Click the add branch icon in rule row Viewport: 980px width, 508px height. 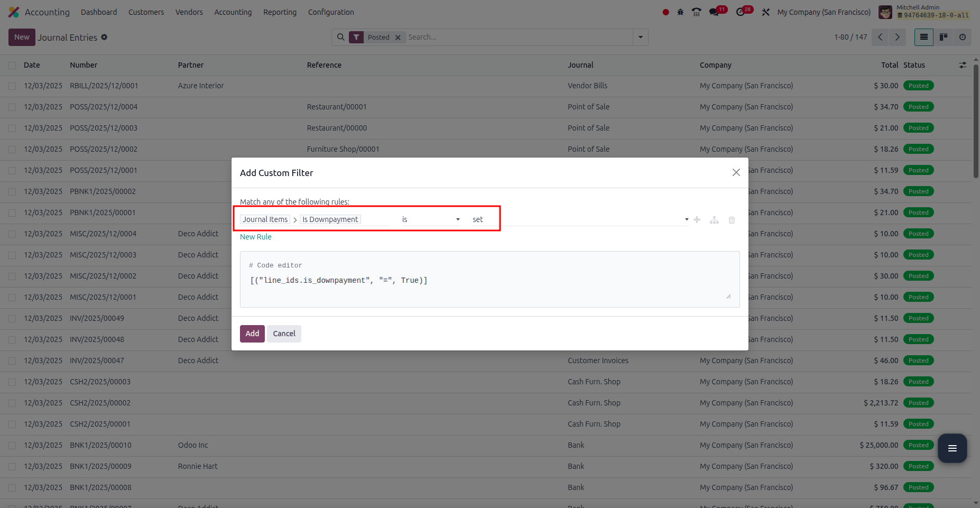click(714, 220)
